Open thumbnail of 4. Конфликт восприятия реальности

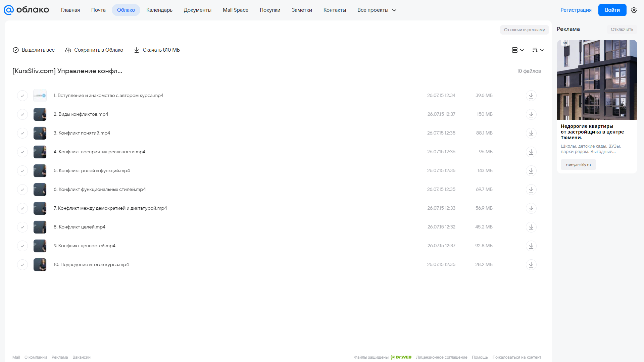(40, 152)
